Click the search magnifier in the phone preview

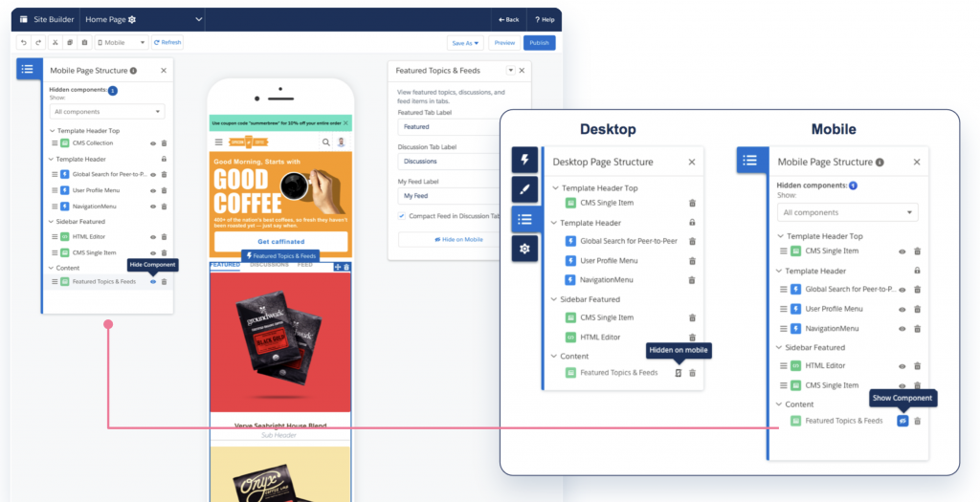tap(325, 142)
